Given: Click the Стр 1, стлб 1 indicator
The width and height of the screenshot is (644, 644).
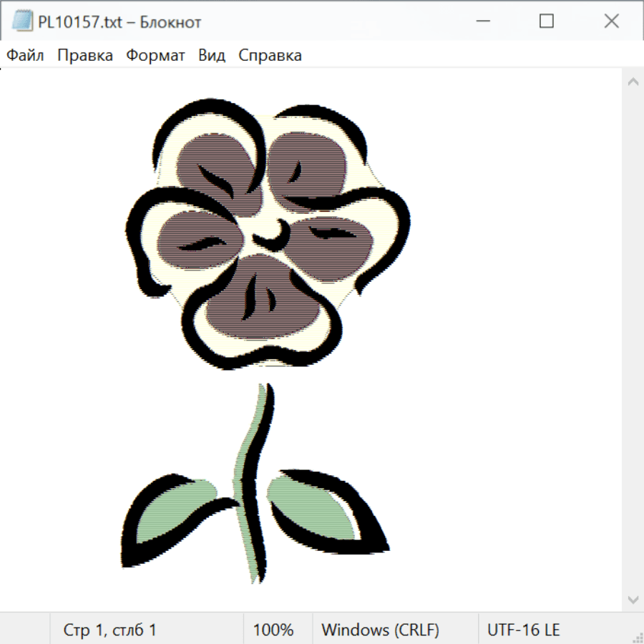Looking at the screenshot, I should tap(109, 630).
